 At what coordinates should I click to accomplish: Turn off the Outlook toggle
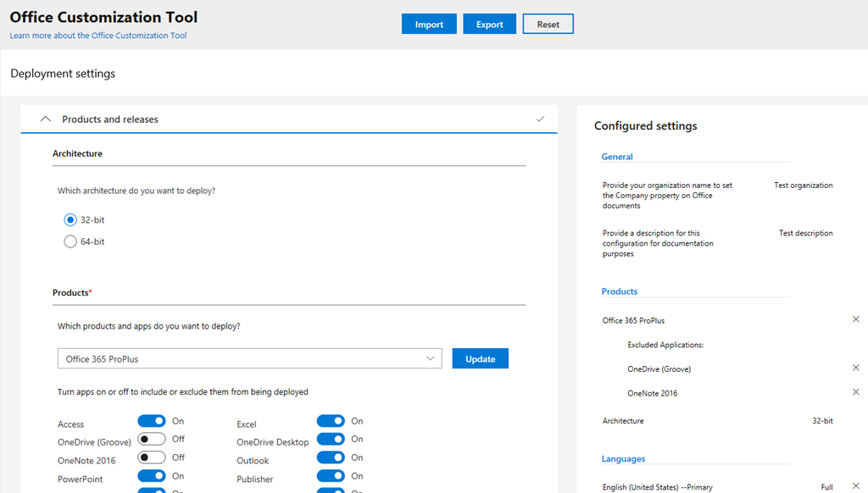(x=331, y=457)
